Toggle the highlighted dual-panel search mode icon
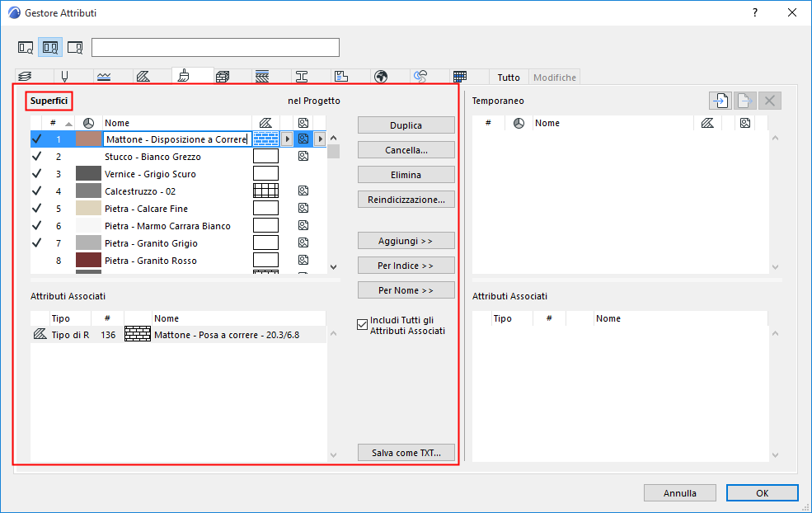812x513 pixels. tap(50, 48)
